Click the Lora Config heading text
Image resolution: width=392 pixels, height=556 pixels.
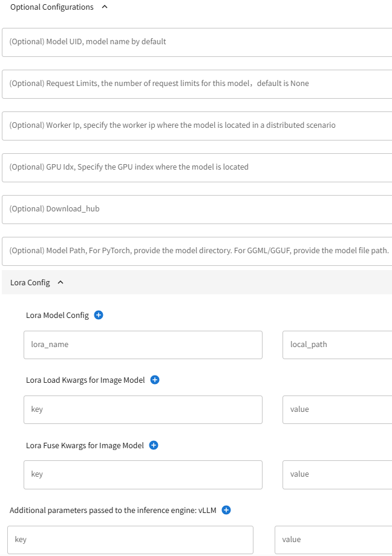(x=30, y=283)
